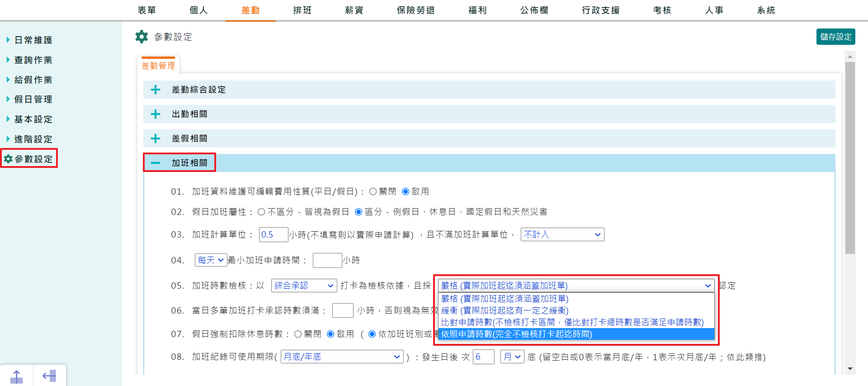The width and height of the screenshot is (868, 386).
Task: Expand the 差假相關 section
Action: pos(489,138)
